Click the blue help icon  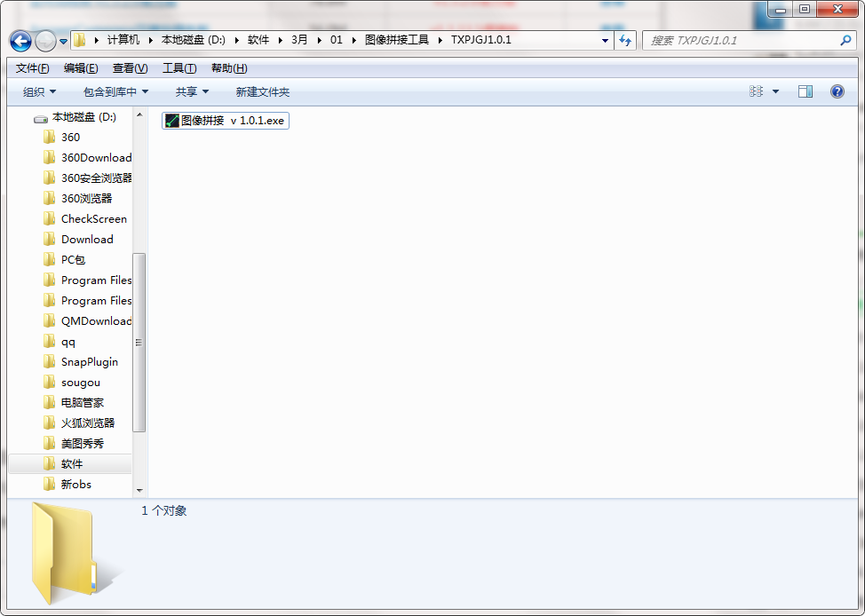(x=837, y=91)
